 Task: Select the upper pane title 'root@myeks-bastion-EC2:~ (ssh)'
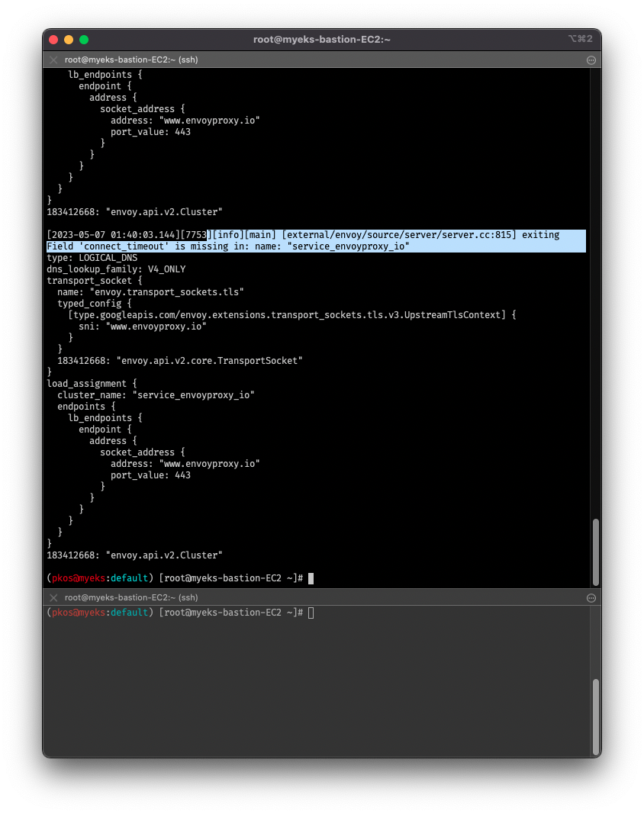click(x=131, y=60)
